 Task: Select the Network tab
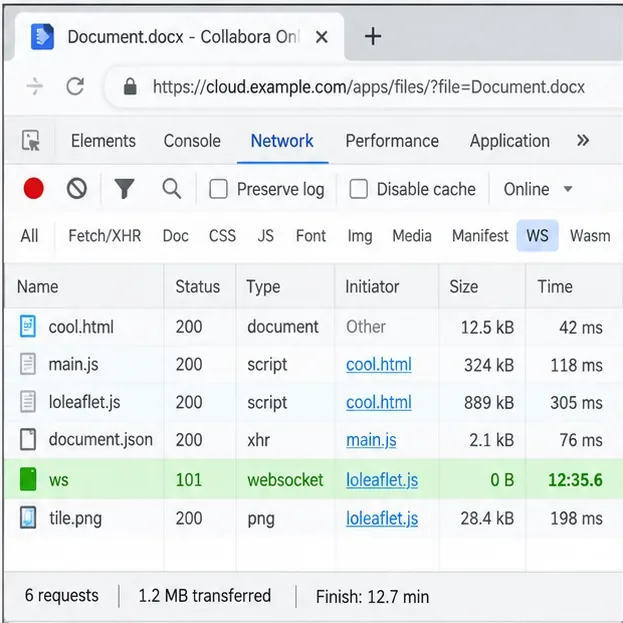pos(282,141)
